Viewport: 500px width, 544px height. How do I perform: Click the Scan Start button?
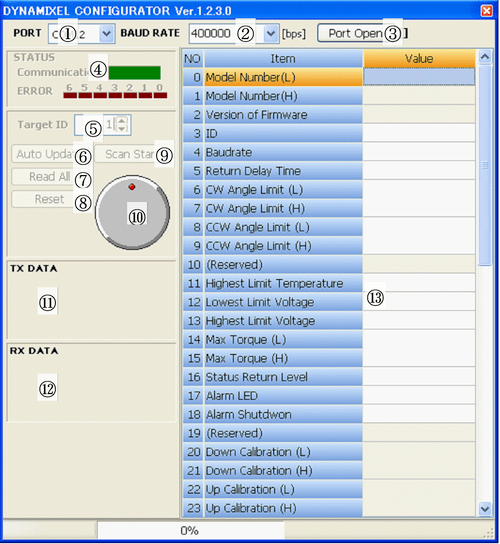tap(134, 154)
